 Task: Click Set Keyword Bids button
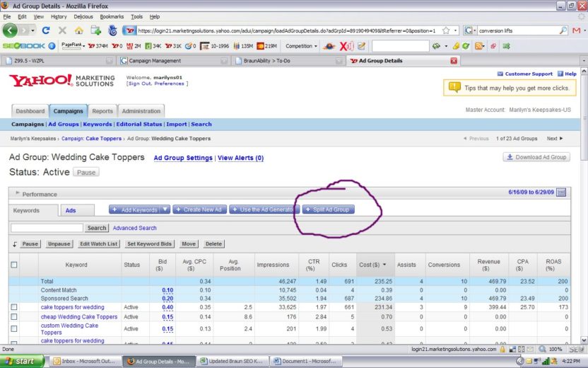pos(149,243)
